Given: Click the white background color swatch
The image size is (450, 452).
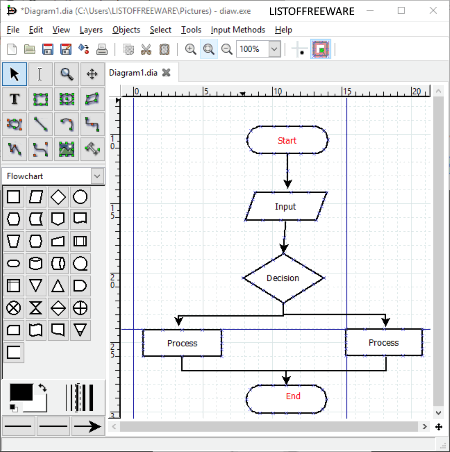Looking at the screenshot, I should coord(40,404).
